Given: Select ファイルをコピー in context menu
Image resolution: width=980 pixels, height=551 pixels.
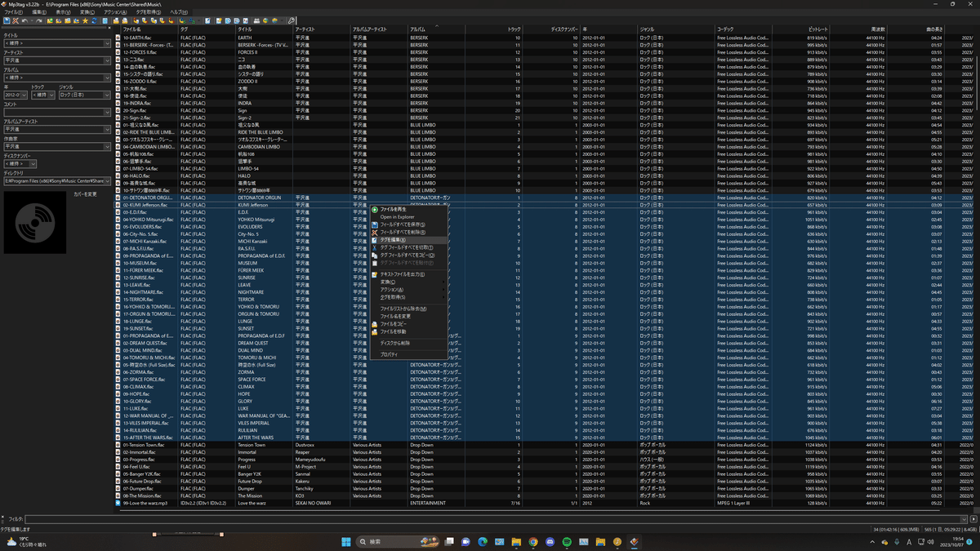Looking at the screenshot, I should [408, 324].
